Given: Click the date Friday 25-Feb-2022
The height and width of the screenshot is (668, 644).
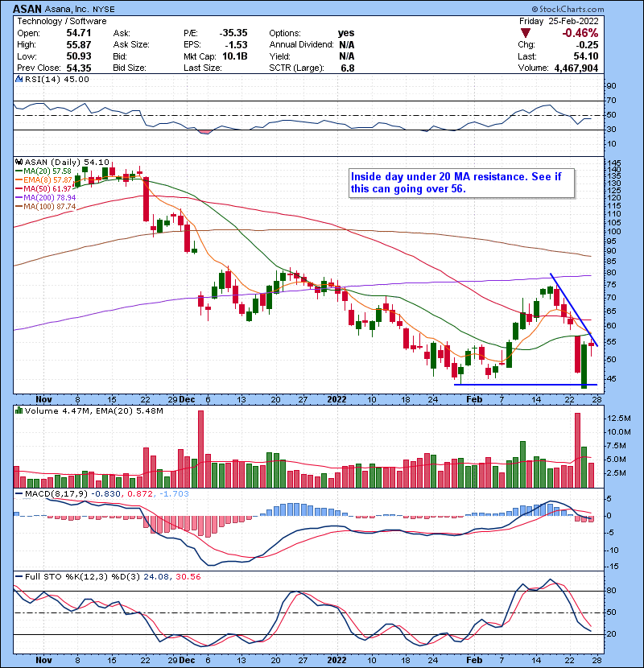Looking at the screenshot, I should click(x=559, y=21).
